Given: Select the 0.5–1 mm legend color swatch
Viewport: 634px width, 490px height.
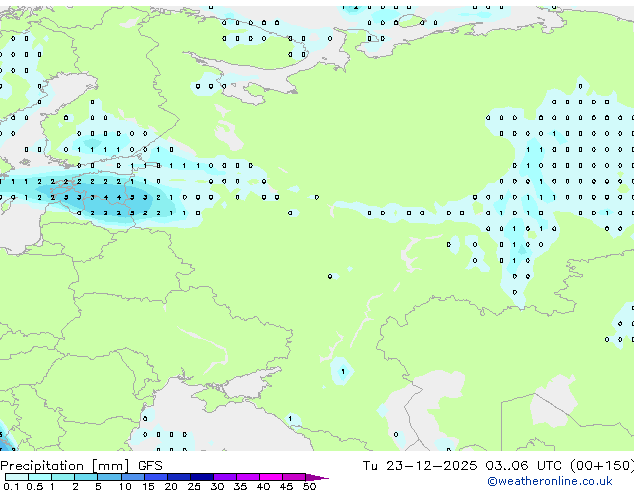Looking at the screenshot, I should (40, 477).
